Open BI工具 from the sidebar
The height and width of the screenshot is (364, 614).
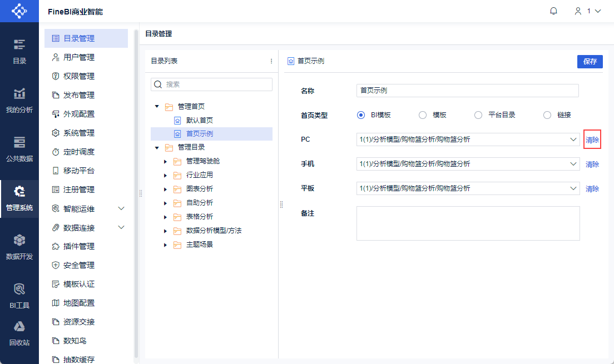click(x=19, y=296)
